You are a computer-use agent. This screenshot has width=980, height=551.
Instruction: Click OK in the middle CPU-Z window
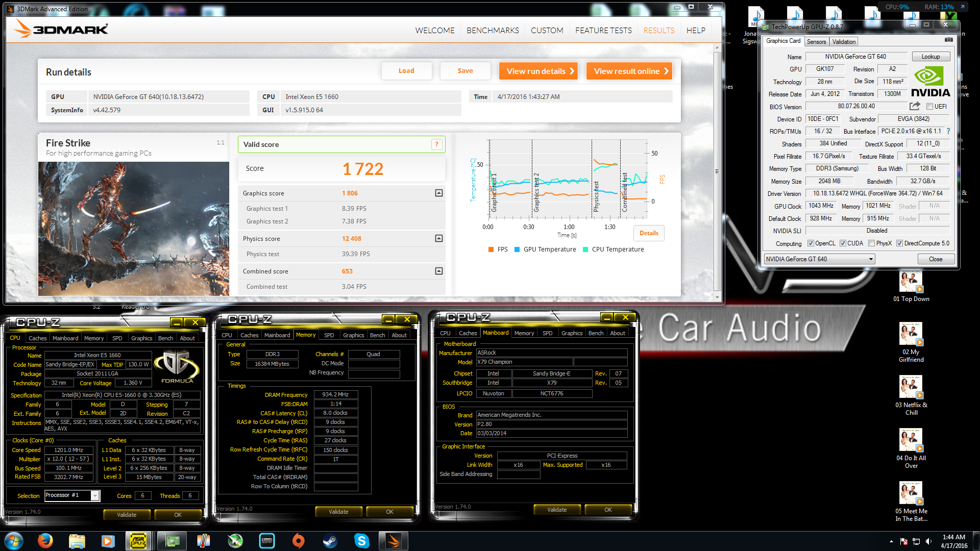coord(389,512)
